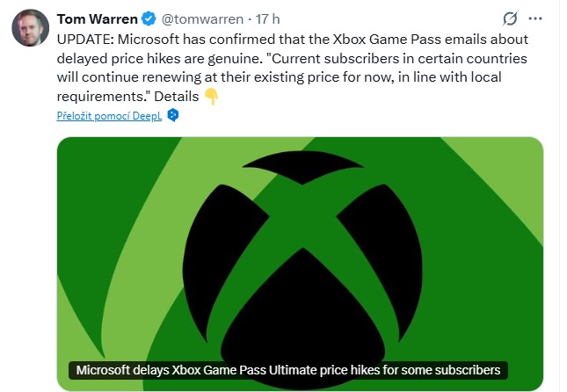Click the Microsoft delays Xbox headline caption
The image size is (567, 392).
[x=287, y=369]
